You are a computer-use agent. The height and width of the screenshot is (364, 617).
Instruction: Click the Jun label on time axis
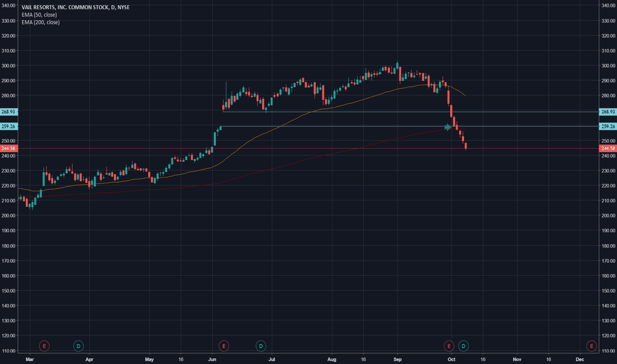pyautogui.click(x=212, y=359)
